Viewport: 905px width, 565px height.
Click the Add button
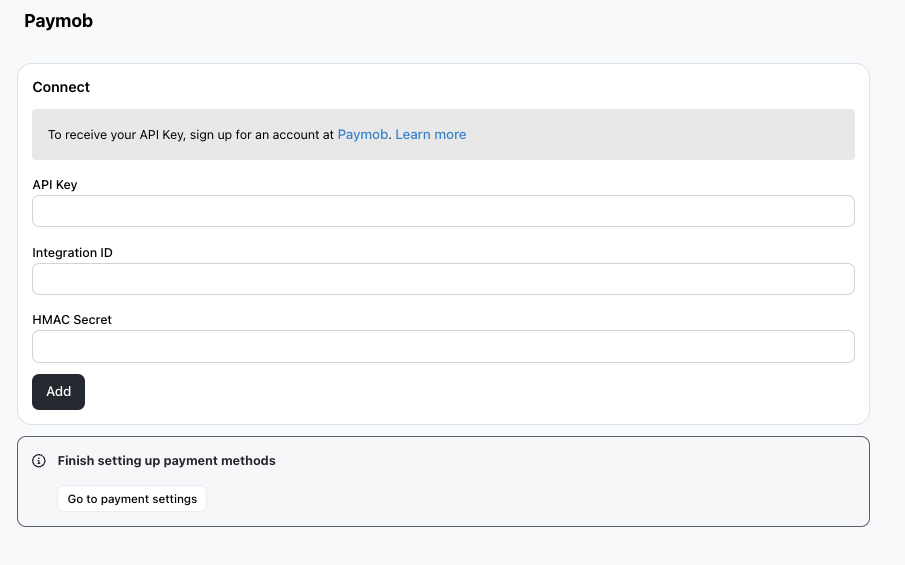pyautogui.click(x=58, y=392)
